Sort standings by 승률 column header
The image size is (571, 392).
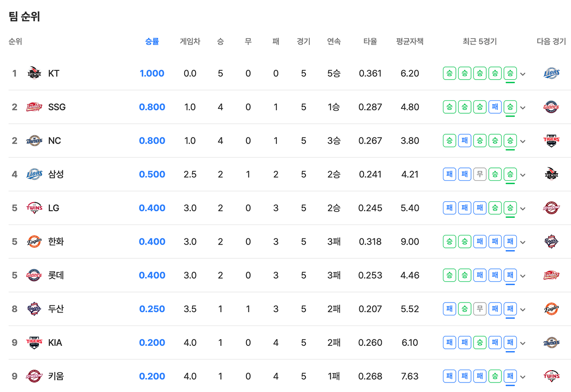152,41
